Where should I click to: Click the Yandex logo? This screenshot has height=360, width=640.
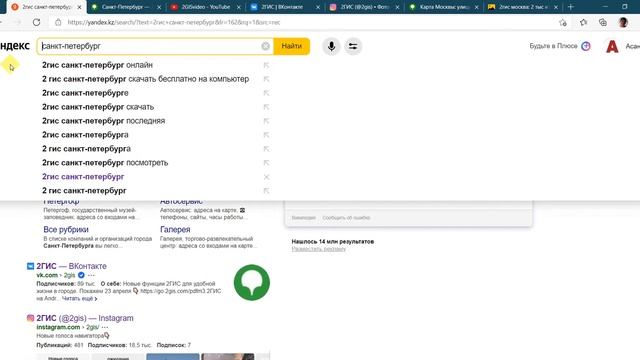click(15, 46)
